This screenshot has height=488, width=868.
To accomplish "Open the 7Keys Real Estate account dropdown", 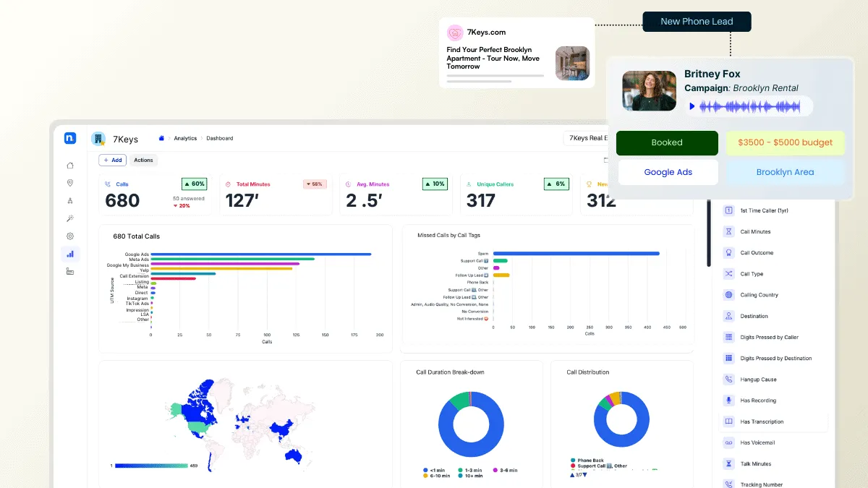I will click(x=586, y=138).
